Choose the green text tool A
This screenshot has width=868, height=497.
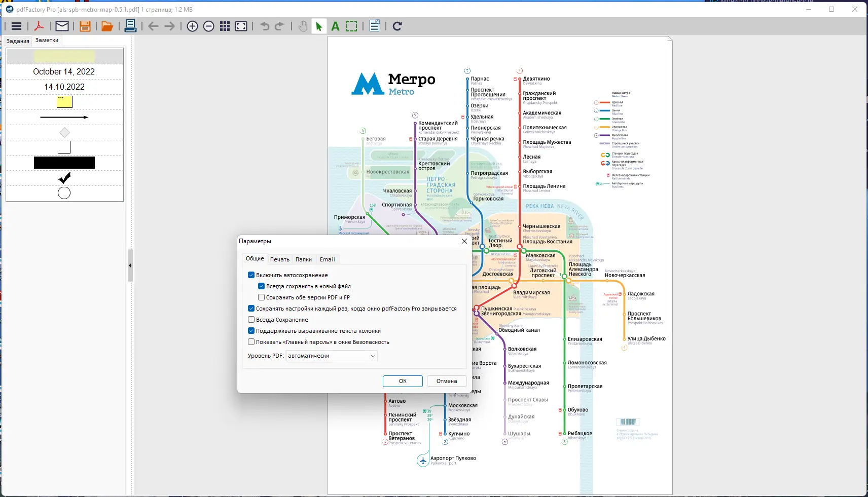pyautogui.click(x=335, y=26)
